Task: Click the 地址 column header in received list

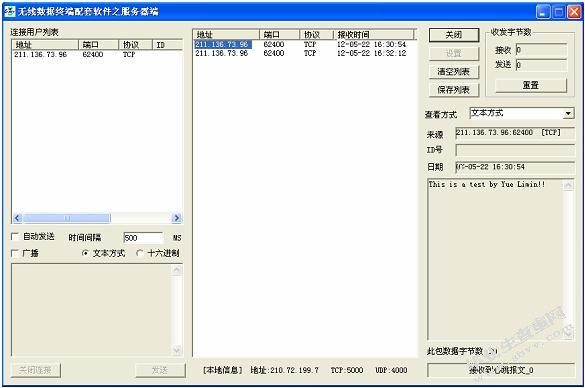Action: 226,35
